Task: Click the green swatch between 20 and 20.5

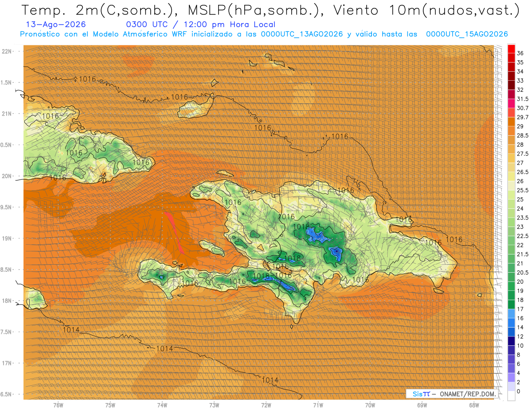Action: 511,277
